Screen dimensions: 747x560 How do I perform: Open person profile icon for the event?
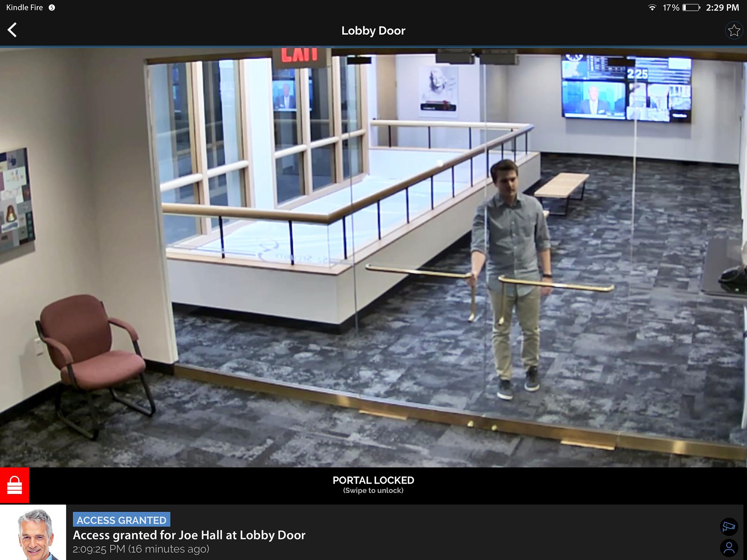[x=729, y=548]
